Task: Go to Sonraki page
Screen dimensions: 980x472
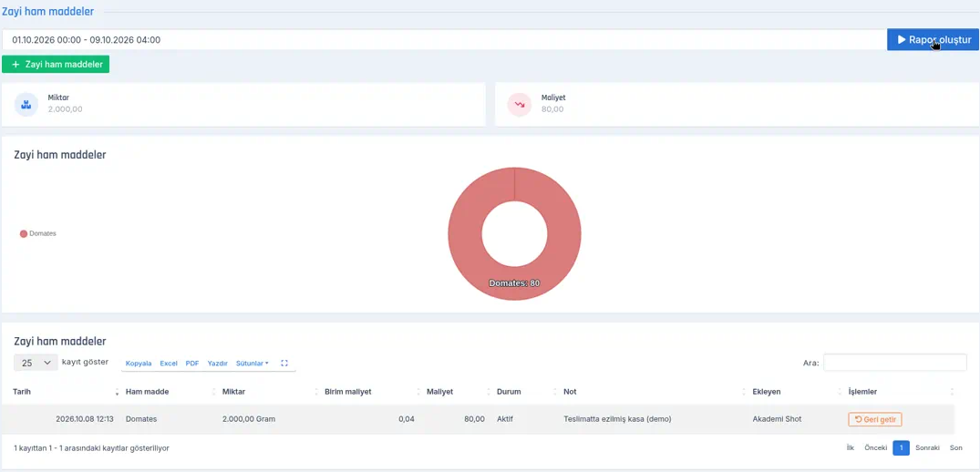Action: click(x=927, y=448)
